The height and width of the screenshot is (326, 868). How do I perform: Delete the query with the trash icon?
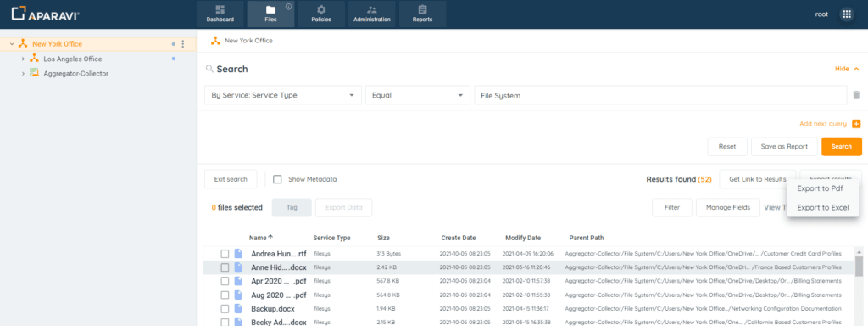856,95
